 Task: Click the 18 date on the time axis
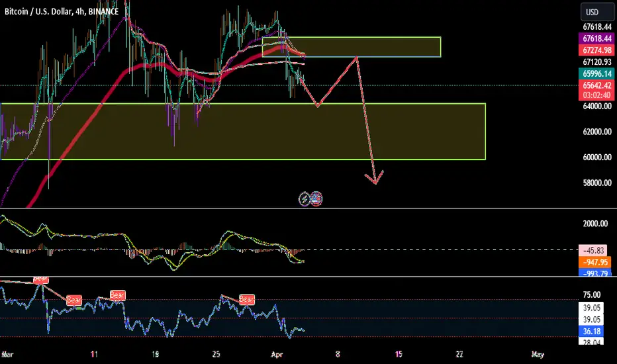click(155, 354)
